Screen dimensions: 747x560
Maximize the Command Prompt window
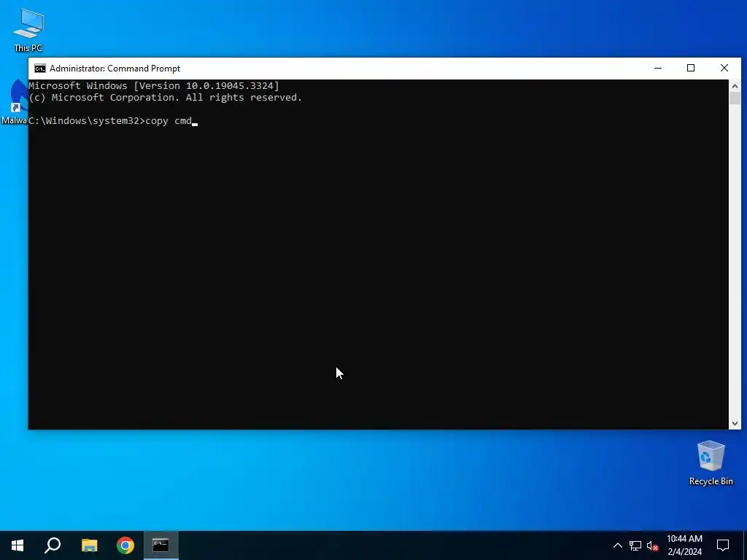tap(691, 68)
